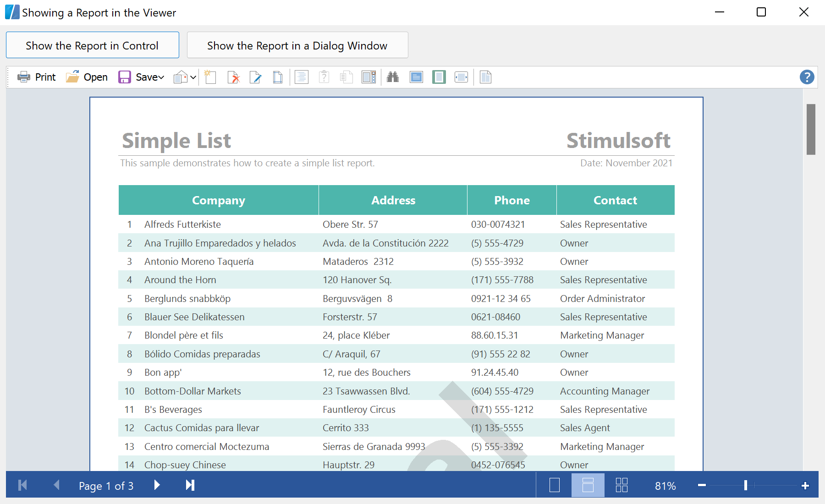Click the purple Save disk icon
The image size is (825, 504).
tap(125, 77)
